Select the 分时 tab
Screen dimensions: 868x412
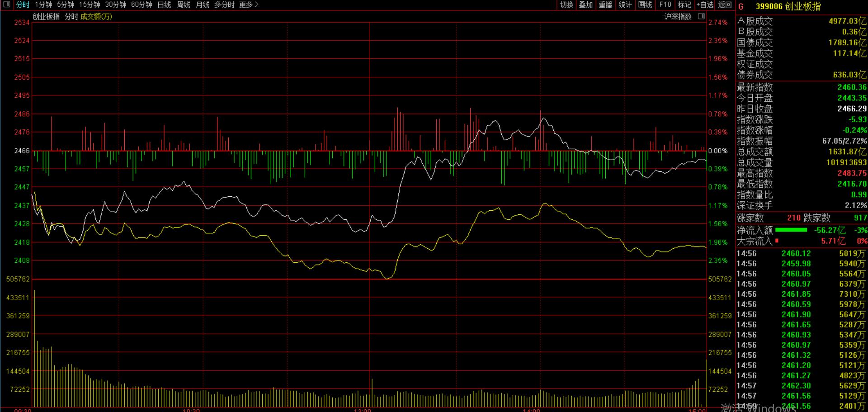tap(23, 5)
